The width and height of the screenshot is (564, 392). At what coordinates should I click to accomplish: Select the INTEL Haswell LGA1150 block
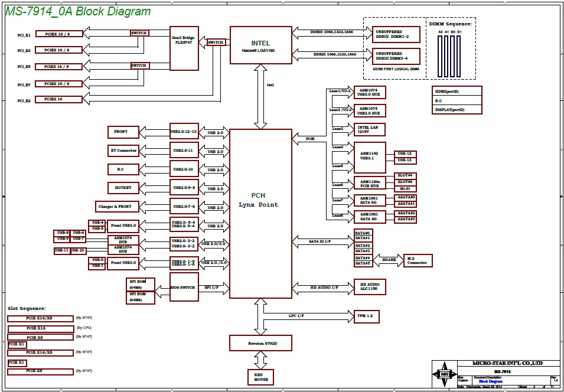click(260, 45)
